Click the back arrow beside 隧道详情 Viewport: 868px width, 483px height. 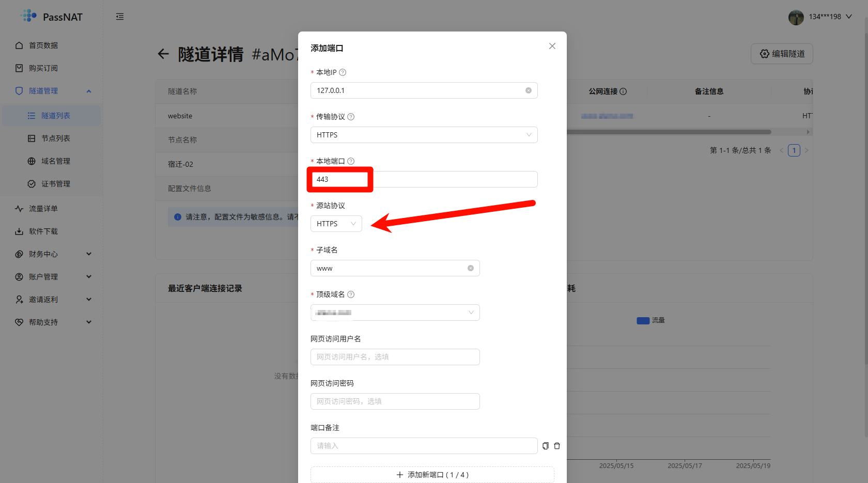[x=163, y=54]
